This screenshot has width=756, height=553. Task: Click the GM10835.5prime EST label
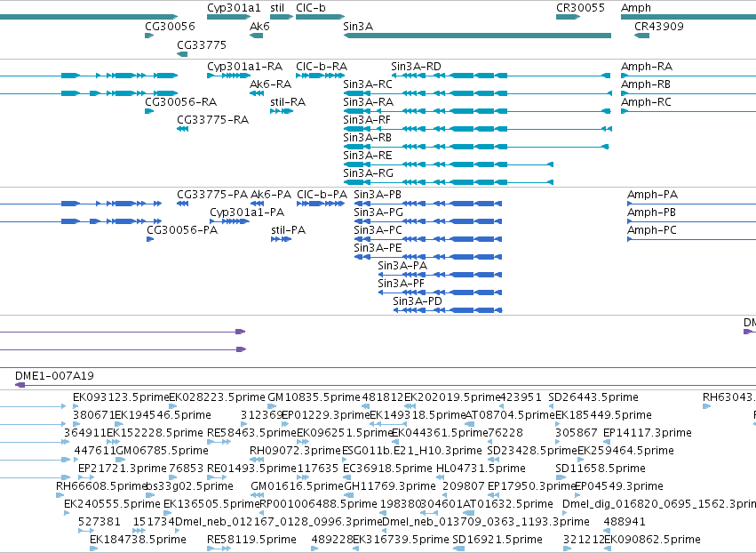point(314,397)
